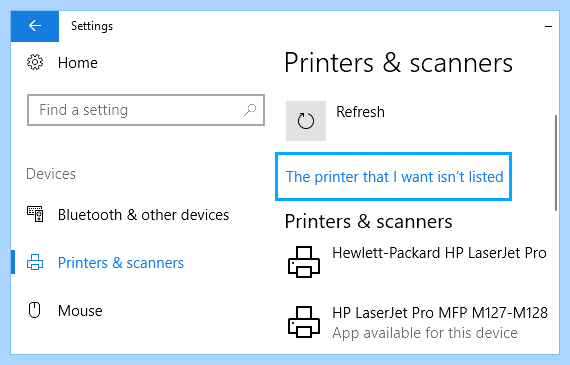
Task: Click the right-side vertical scrollbar
Action: [x=556, y=163]
